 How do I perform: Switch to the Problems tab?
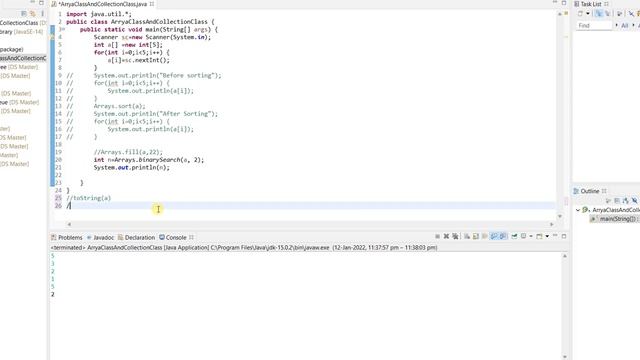[x=67, y=237]
